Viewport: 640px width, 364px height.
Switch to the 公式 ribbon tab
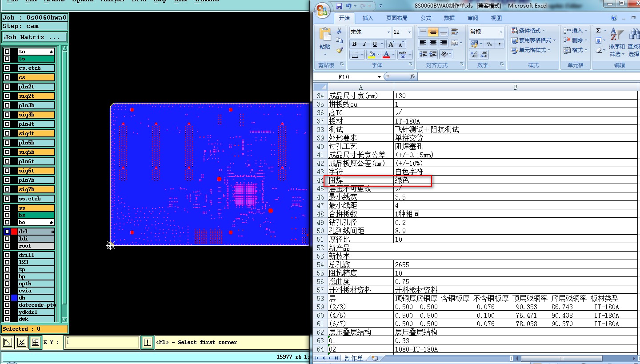(x=426, y=18)
